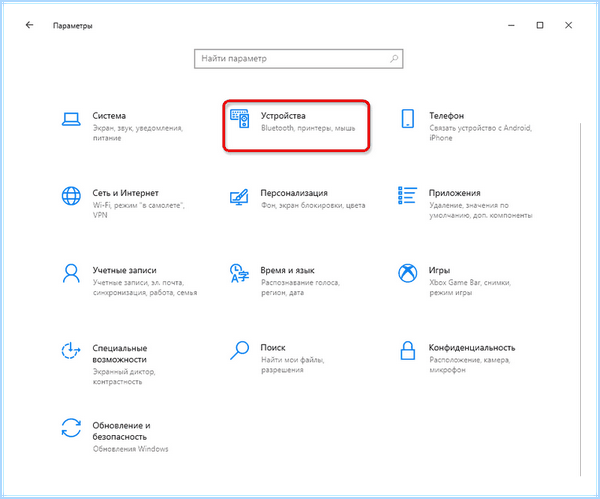This screenshot has height=499, width=600.
Task: Click the text 'Распознавание голоса, регион, дата'
Action: coord(300,287)
